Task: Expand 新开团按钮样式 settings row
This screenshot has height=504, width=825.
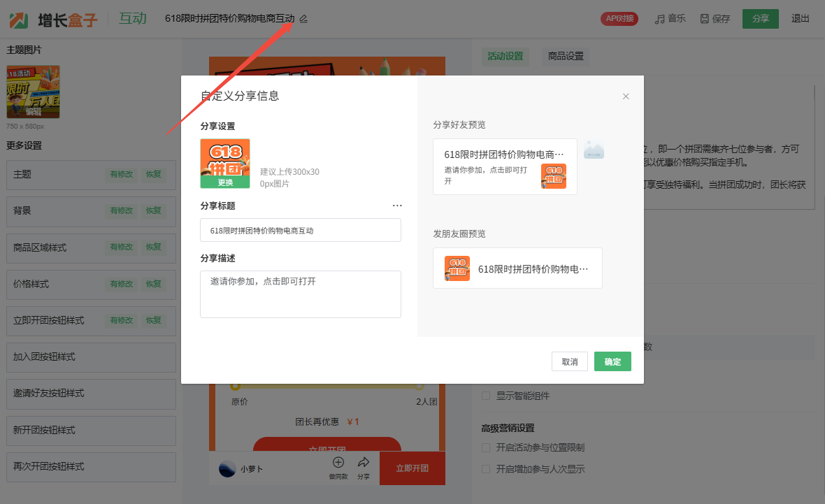Action: [x=91, y=430]
